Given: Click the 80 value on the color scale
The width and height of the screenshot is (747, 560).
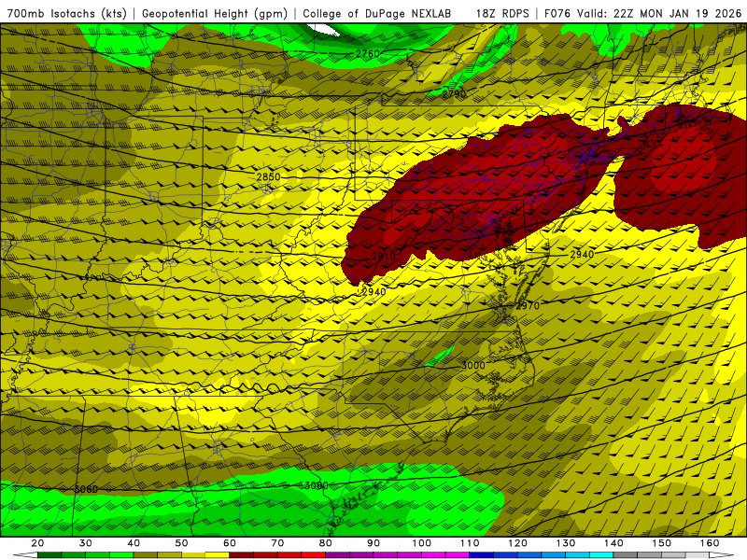Looking at the screenshot, I should pos(325,543).
